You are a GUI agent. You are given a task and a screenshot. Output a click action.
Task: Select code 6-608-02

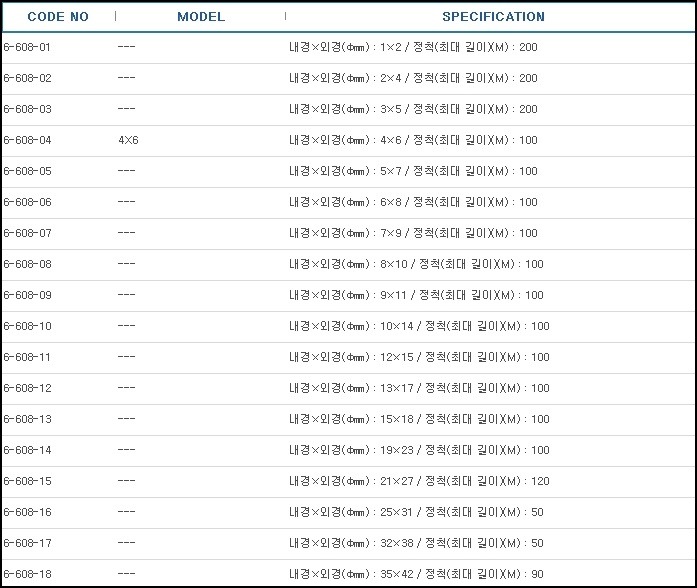28,78
